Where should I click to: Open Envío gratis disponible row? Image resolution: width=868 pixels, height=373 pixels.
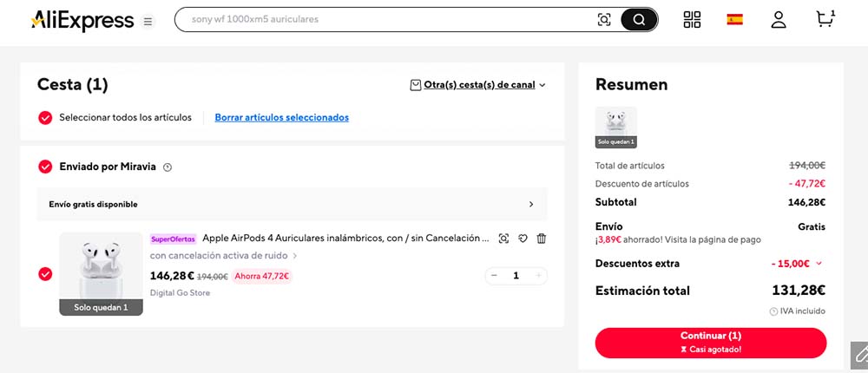pyautogui.click(x=292, y=205)
